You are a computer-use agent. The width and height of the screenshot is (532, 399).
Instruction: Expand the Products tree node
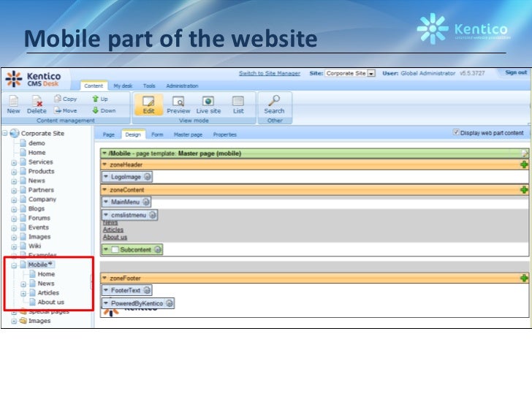(14, 172)
